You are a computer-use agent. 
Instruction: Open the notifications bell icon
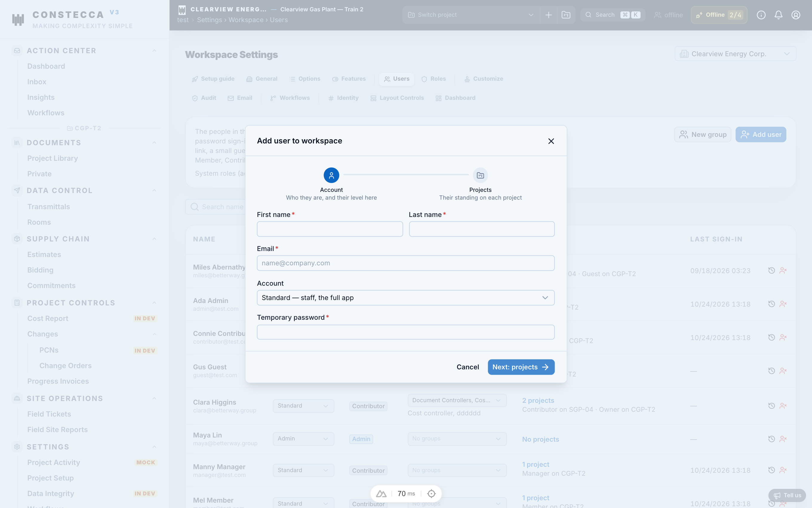[x=779, y=15]
